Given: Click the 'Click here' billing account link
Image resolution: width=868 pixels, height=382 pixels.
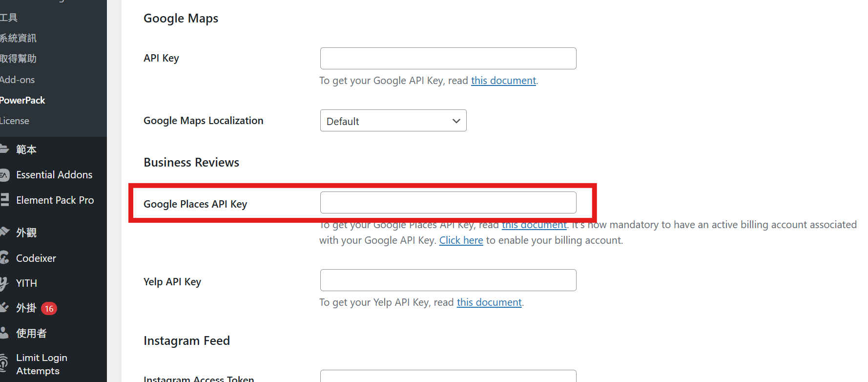Looking at the screenshot, I should point(461,240).
